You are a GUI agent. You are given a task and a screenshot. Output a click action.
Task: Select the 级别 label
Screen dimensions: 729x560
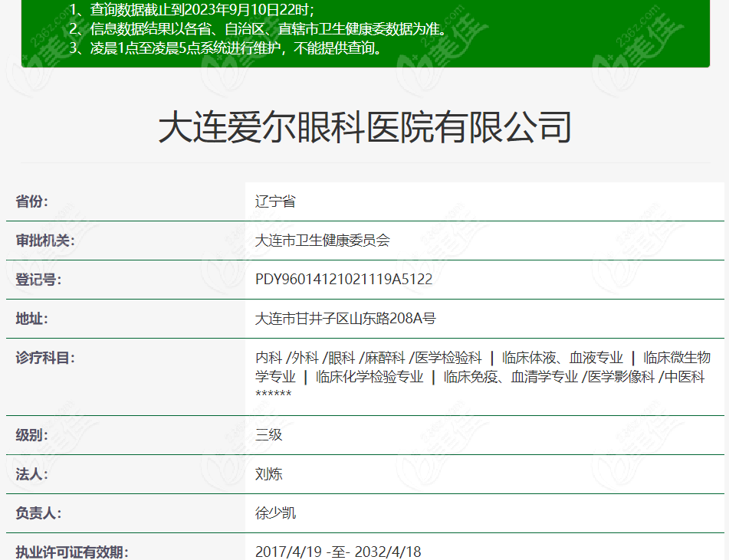point(31,435)
